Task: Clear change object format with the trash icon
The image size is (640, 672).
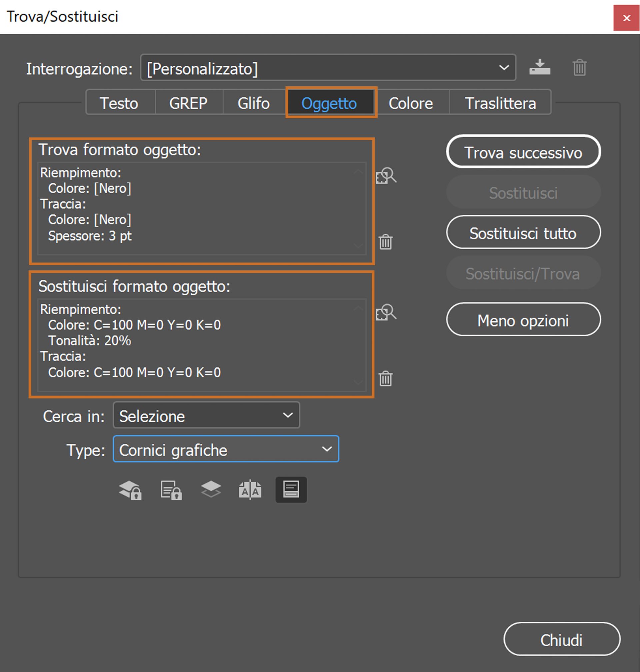Action: tap(386, 378)
